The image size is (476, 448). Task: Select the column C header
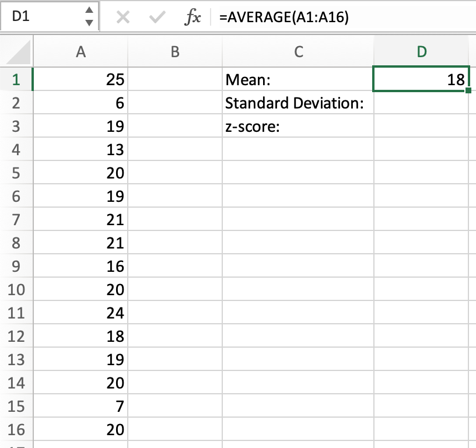[x=298, y=52]
